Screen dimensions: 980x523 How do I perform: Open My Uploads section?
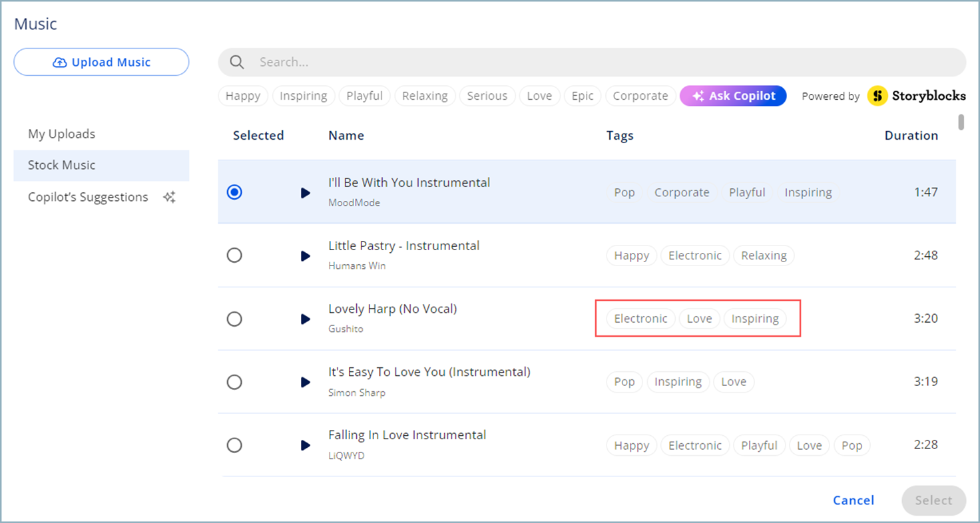click(101, 134)
